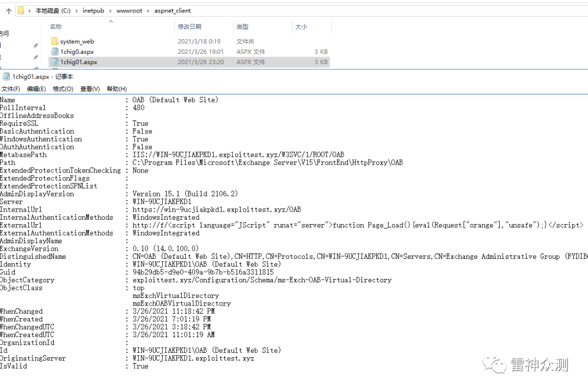
Task: Click the MetabasePath IIS:// value
Action: [x=238, y=154]
